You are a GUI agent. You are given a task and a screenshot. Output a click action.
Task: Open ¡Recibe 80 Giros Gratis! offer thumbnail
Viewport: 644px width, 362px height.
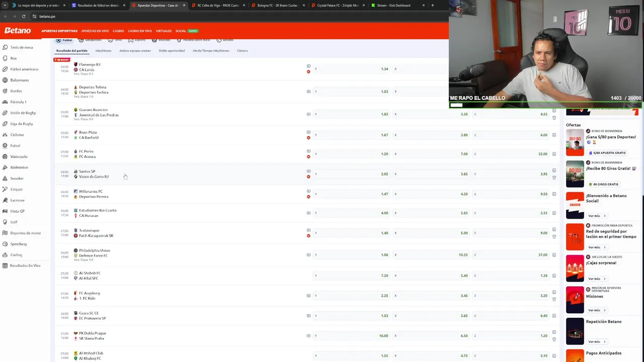tap(575, 174)
